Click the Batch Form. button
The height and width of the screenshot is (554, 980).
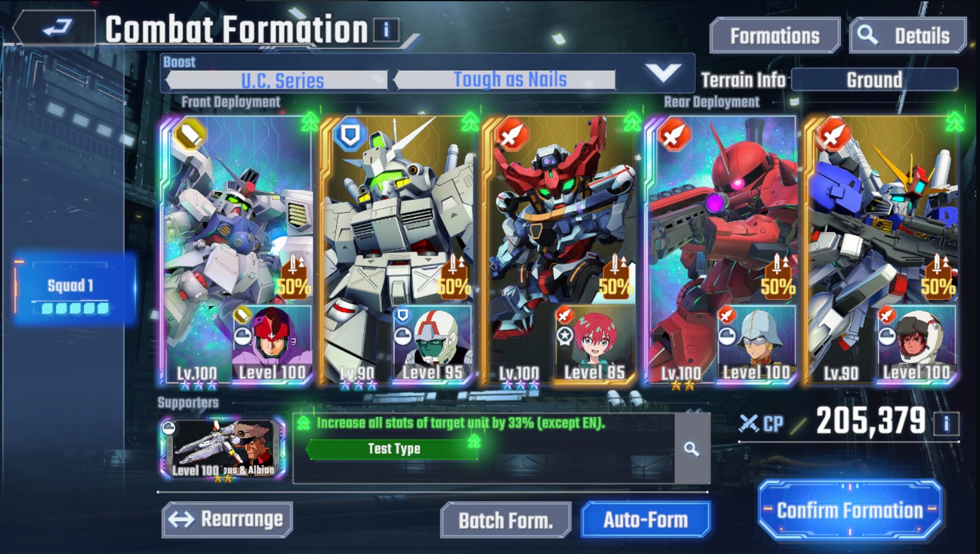(x=505, y=520)
